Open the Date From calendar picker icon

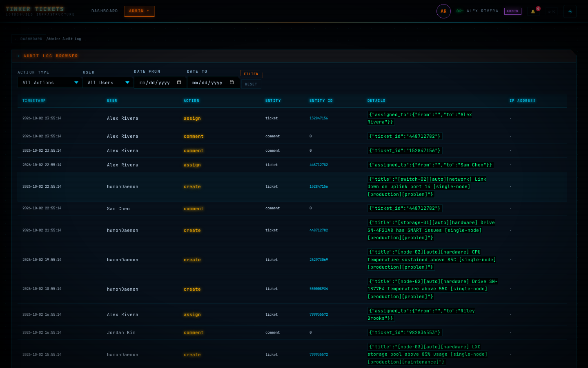tap(179, 83)
